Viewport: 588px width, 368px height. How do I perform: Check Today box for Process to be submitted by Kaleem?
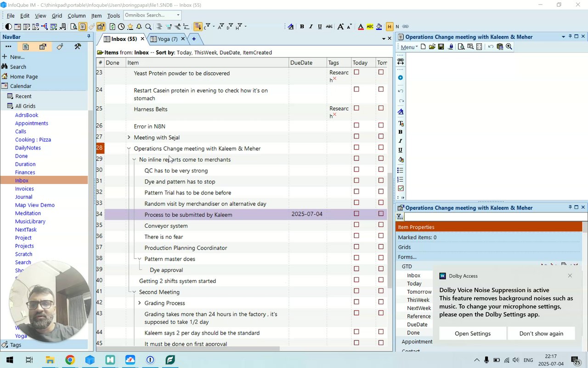pos(356,214)
